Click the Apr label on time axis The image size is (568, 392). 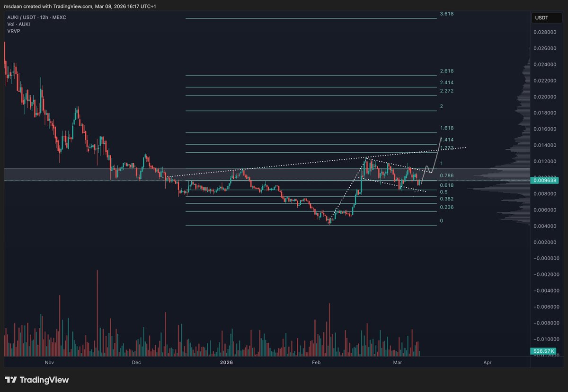tap(488, 363)
